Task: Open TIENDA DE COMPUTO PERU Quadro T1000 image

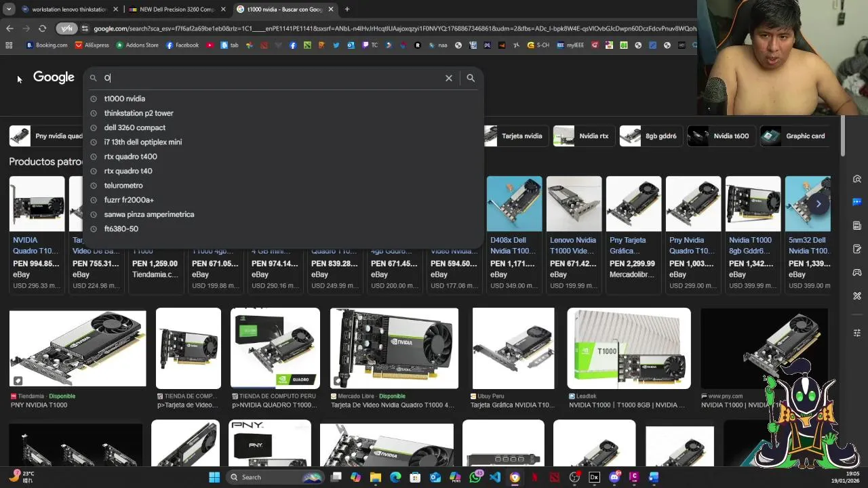Action: [x=275, y=348]
